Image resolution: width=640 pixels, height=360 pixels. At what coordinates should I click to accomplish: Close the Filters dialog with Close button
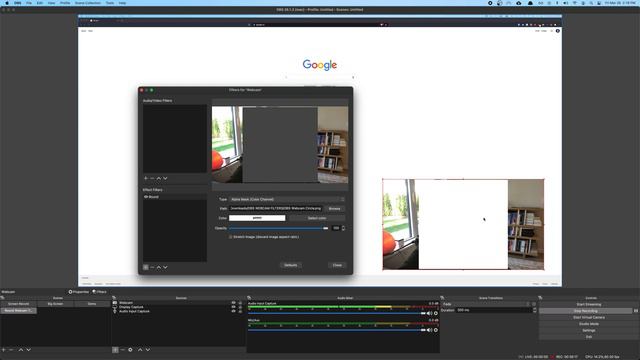337,265
